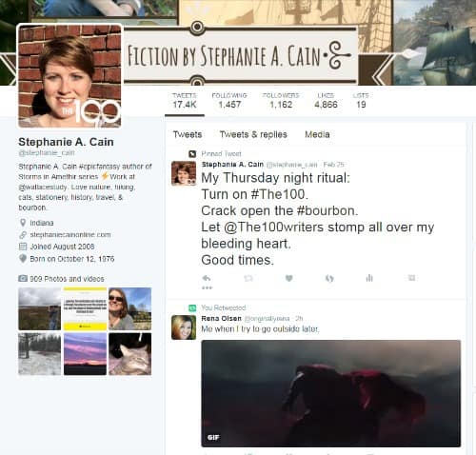
Task: Open the cat photo thumbnail
Action: 129,354
